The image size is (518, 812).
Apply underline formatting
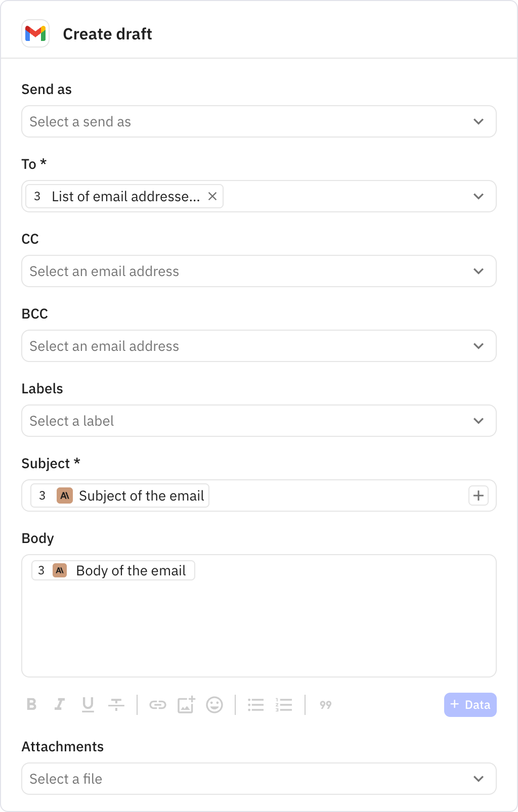(x=88, y=704)
